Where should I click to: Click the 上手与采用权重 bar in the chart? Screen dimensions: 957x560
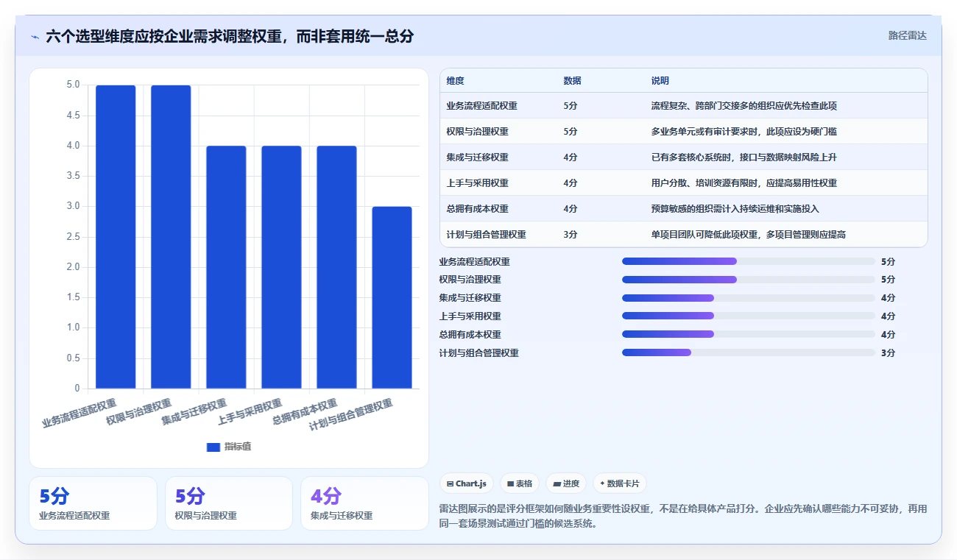point(281,267)
